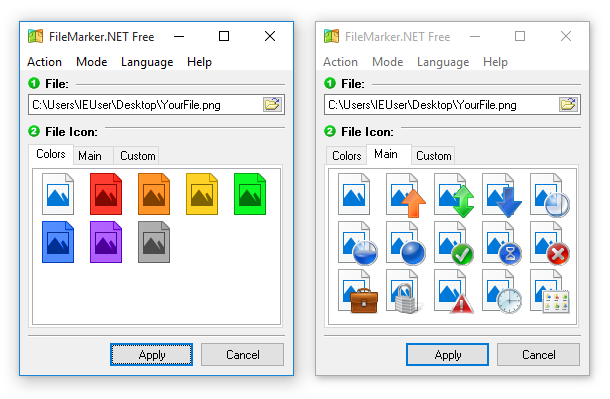Image resolution: width=610 pixels, height=399 pixels.
Task: Select the red X rejected file icon
Action: click(550, 243)
